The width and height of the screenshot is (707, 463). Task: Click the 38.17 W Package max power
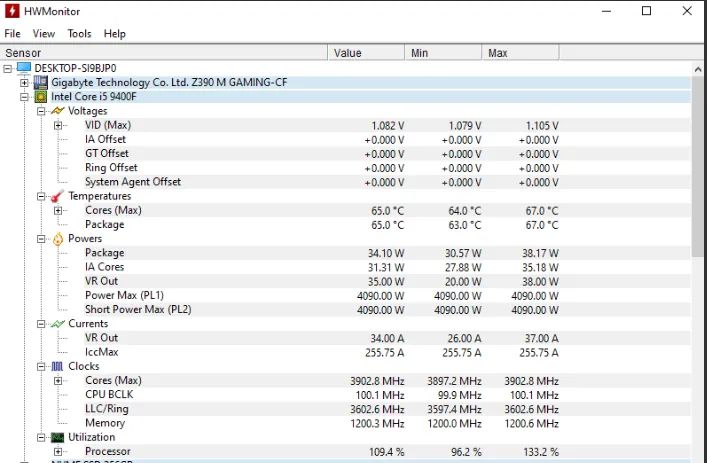click(540, 253)
